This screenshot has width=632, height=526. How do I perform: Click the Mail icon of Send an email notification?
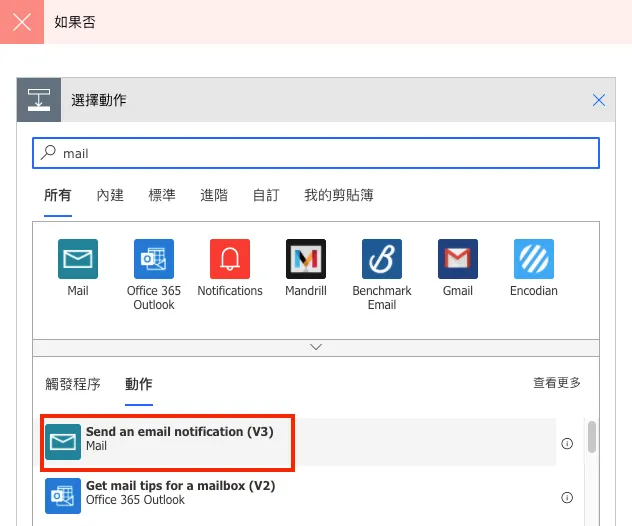click(x=63, y=442)
